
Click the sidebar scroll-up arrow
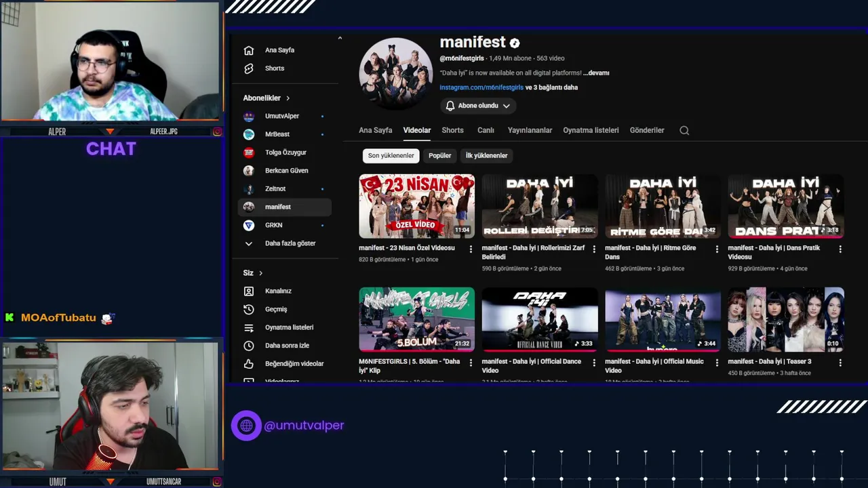point(340,38)
